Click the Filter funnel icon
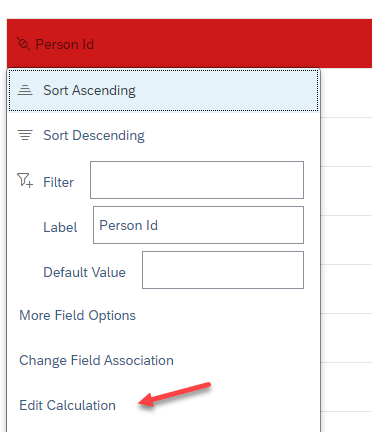Screen dimensions: 372x432 [x=25, y=180]
